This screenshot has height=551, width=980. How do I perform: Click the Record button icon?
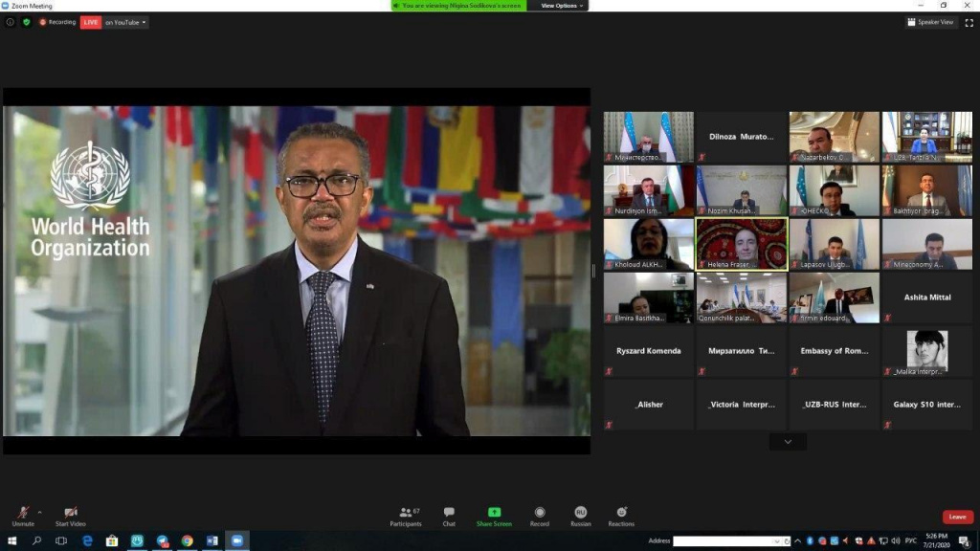pyautogui.click(x=540, y=513)
